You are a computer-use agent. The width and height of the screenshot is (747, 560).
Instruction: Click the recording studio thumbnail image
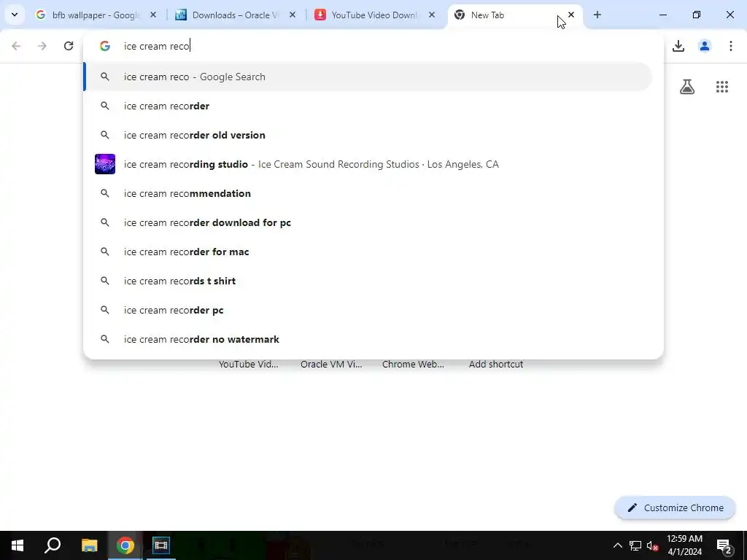coord(105,164)
